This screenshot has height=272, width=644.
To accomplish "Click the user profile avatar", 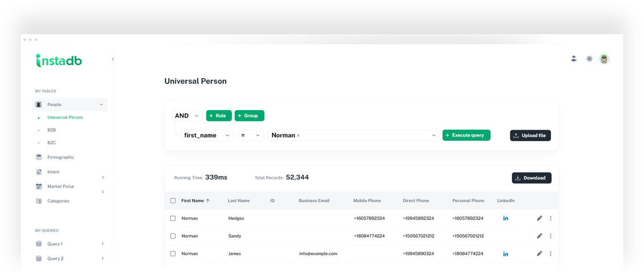I will 604,58.
